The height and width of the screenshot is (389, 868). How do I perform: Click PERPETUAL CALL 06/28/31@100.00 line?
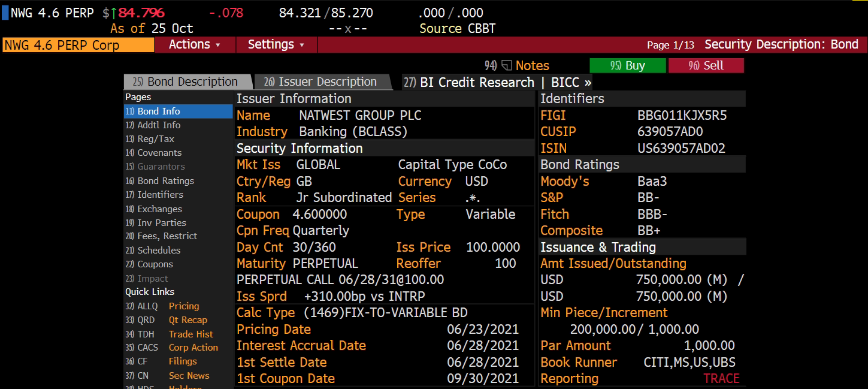[x=340, y=280]
